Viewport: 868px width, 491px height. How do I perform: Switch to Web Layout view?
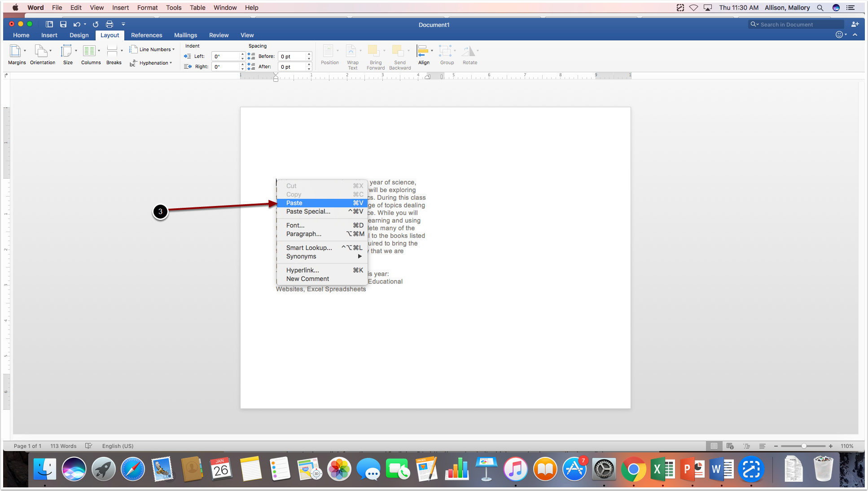click(730, 446)
